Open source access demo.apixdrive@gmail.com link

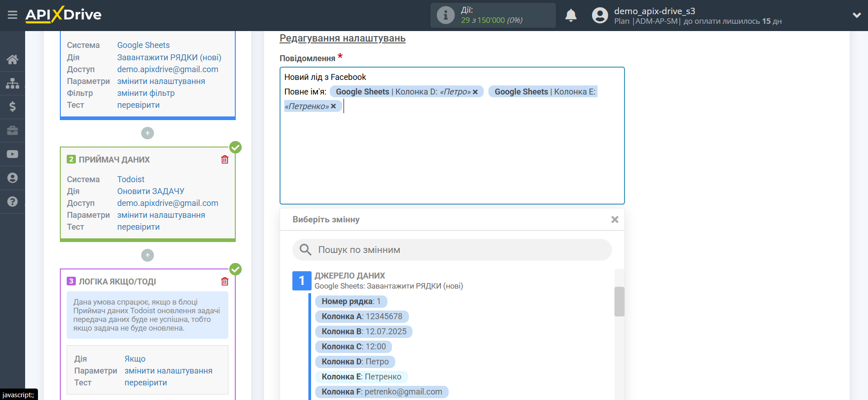(168, 69)
